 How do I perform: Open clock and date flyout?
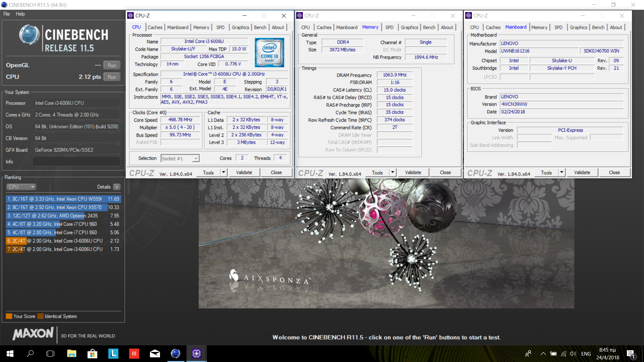607,354
